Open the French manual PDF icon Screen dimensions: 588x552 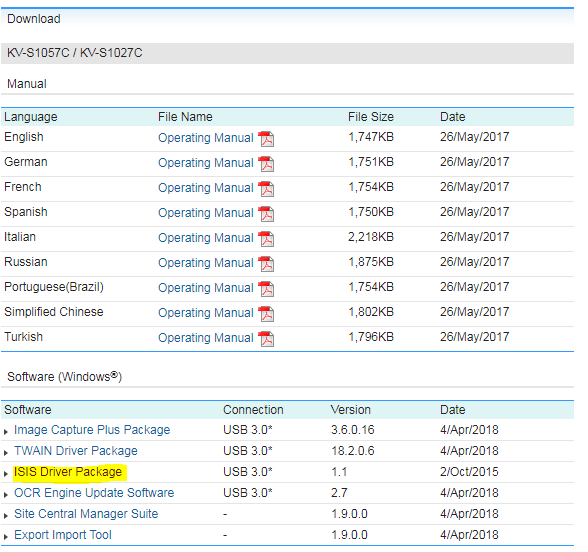pyautogui.click(x=266, y=189)
